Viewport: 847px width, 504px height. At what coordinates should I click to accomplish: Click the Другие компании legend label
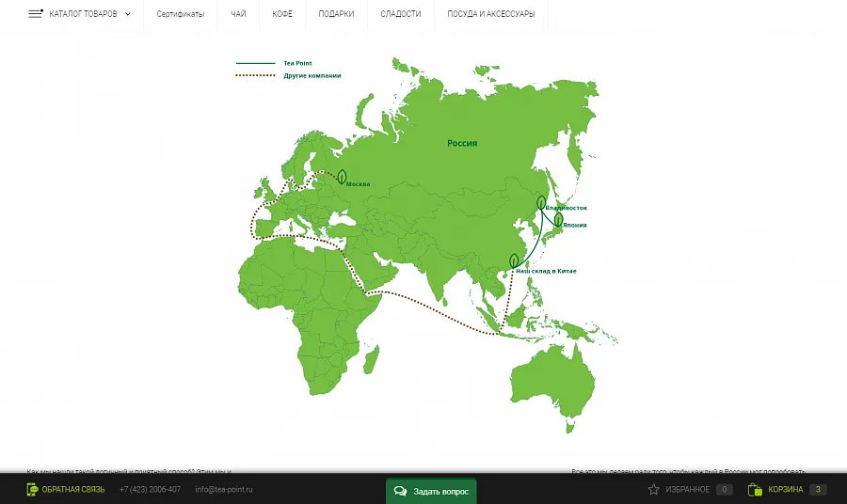[x=312, y=75]
